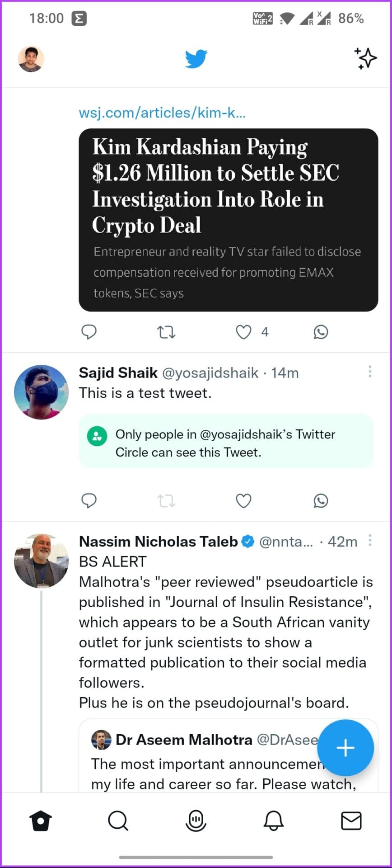Tap the compose tweet plus button

coord(345,748)
